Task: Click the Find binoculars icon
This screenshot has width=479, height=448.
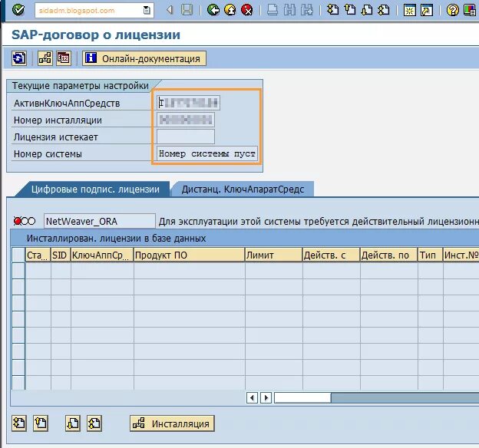Action: coord(289,10)
